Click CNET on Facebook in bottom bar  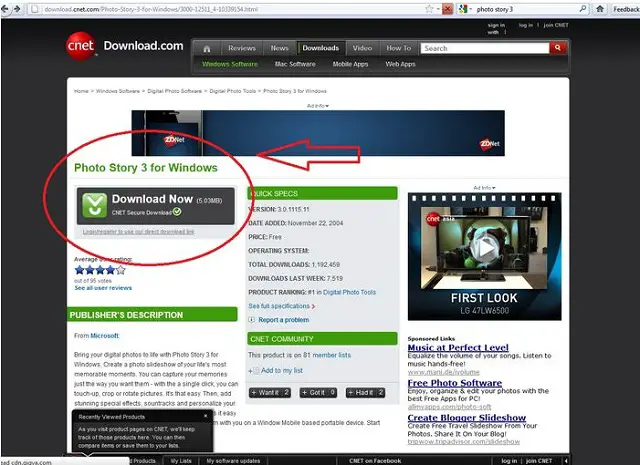point(375,461)
